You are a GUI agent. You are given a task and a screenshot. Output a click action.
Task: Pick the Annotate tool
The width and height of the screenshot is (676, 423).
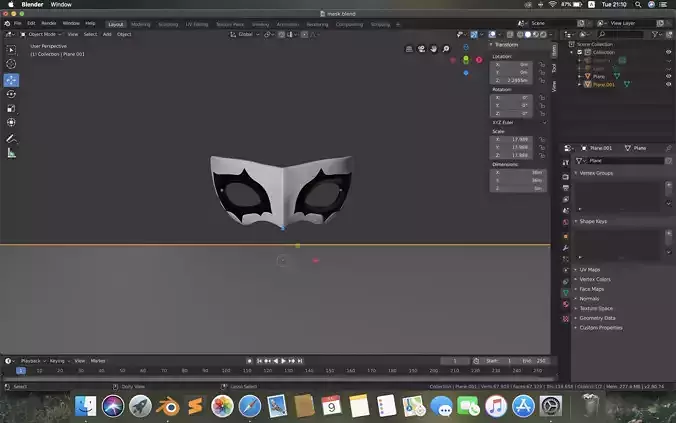point(11,139)
